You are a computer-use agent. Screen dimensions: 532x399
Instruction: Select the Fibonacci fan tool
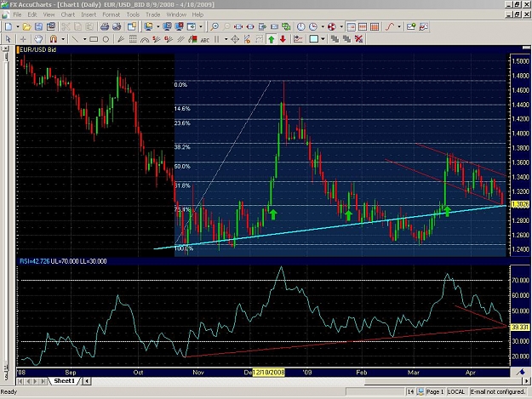(121, 39)
